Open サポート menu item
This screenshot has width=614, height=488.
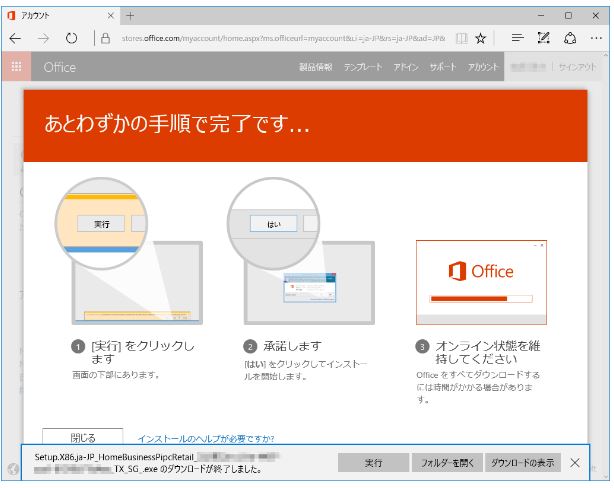[443, 67]
